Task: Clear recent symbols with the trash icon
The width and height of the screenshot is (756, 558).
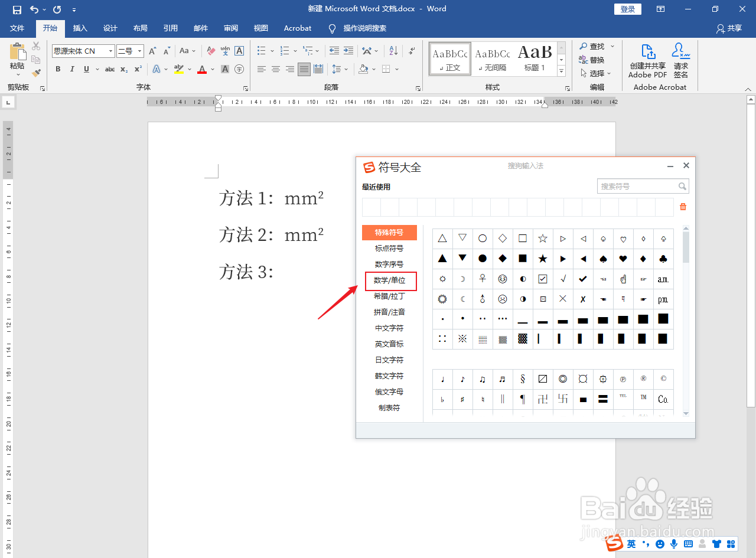Action: [x=684, y=207]
